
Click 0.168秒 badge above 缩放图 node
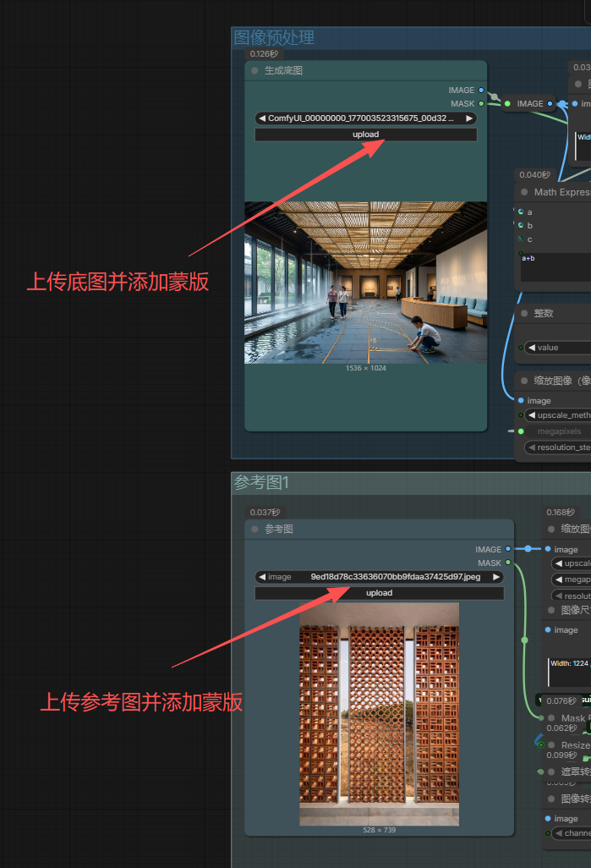pyautogui.click(x=561, y=513)
